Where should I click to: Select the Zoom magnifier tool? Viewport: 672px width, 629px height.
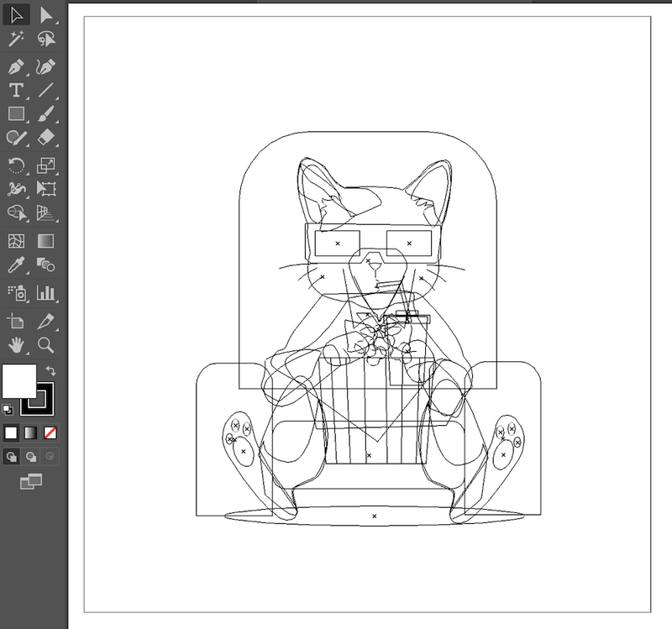click(46, 344)
